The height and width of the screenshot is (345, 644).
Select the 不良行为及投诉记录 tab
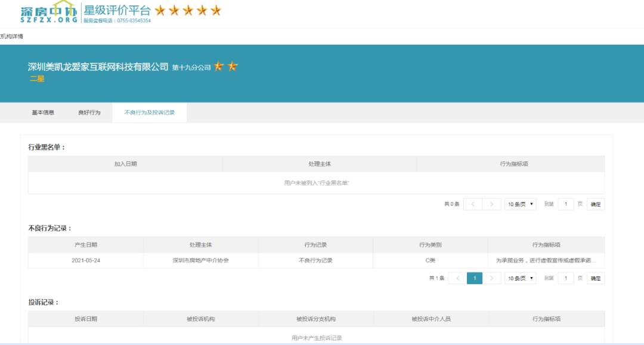tap(149, 112)
